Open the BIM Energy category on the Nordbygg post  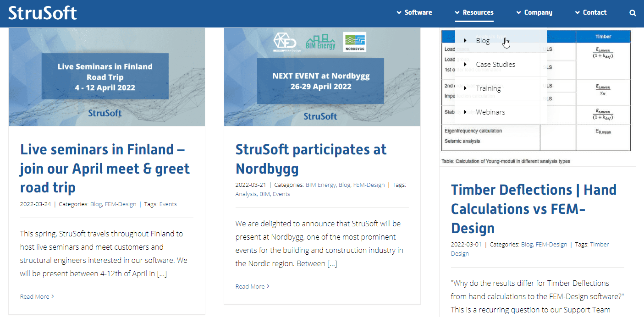[320, 185]
